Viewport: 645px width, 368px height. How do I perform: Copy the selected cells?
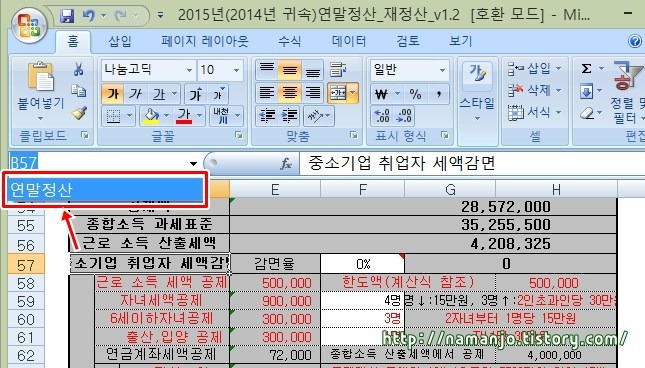pyautogui.click(x=79, y=91)
